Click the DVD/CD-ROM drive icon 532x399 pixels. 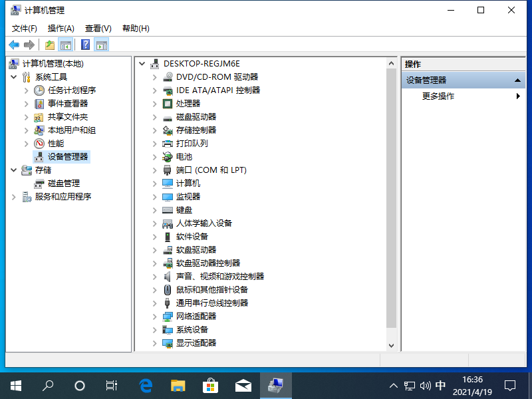tap(168, 77)
